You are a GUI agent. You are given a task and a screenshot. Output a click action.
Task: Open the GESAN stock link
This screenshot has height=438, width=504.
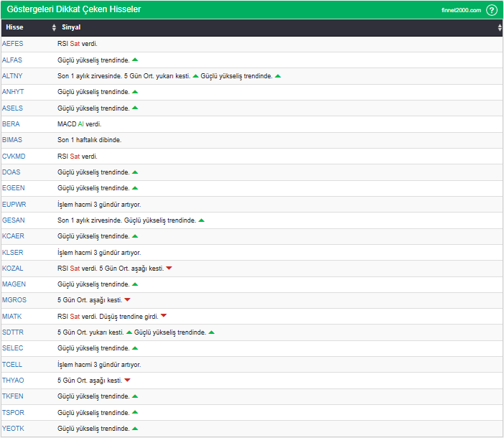13,220
